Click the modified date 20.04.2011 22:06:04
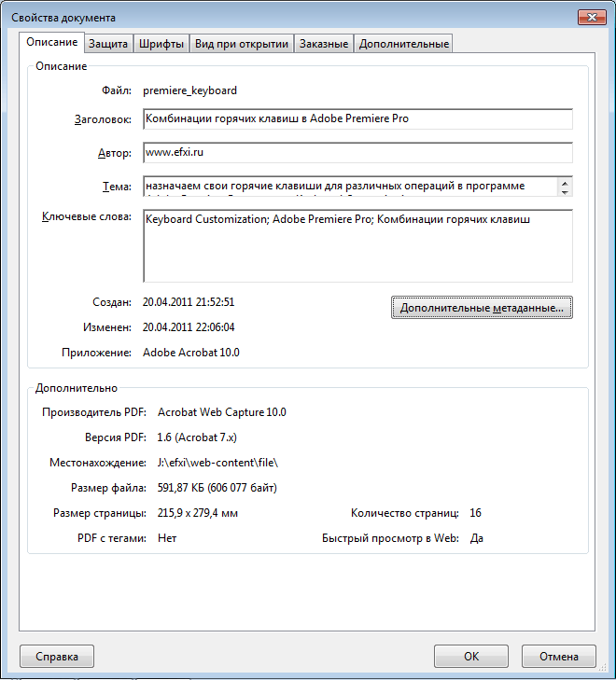 click(189, 327)
